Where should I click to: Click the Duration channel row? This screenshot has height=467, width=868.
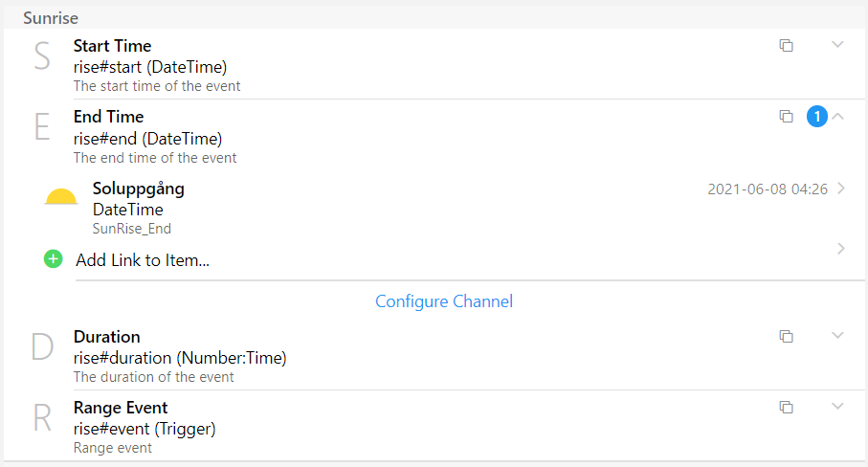click(383, 355)
